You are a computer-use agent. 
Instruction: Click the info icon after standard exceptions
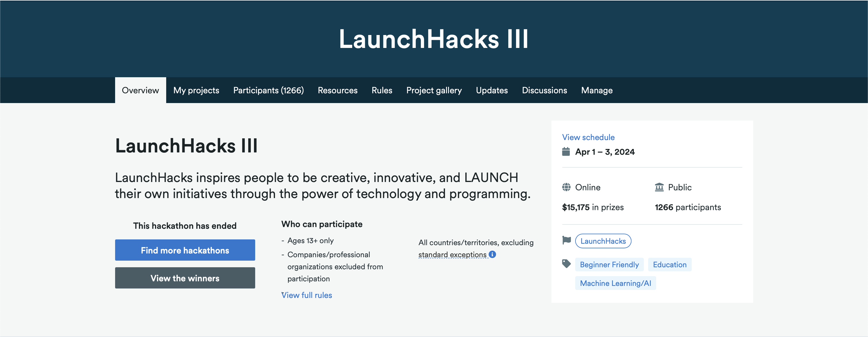pos(492,254)
